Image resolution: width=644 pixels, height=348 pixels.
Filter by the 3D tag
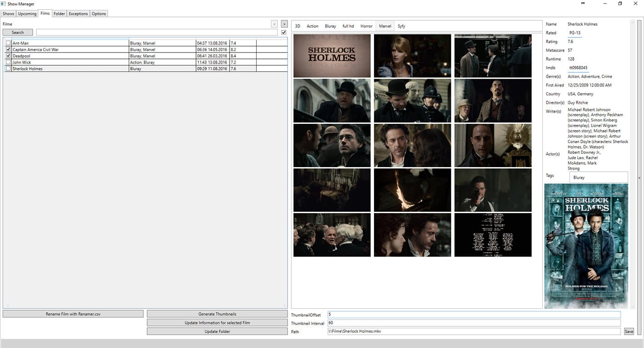(x=298, y=26)
